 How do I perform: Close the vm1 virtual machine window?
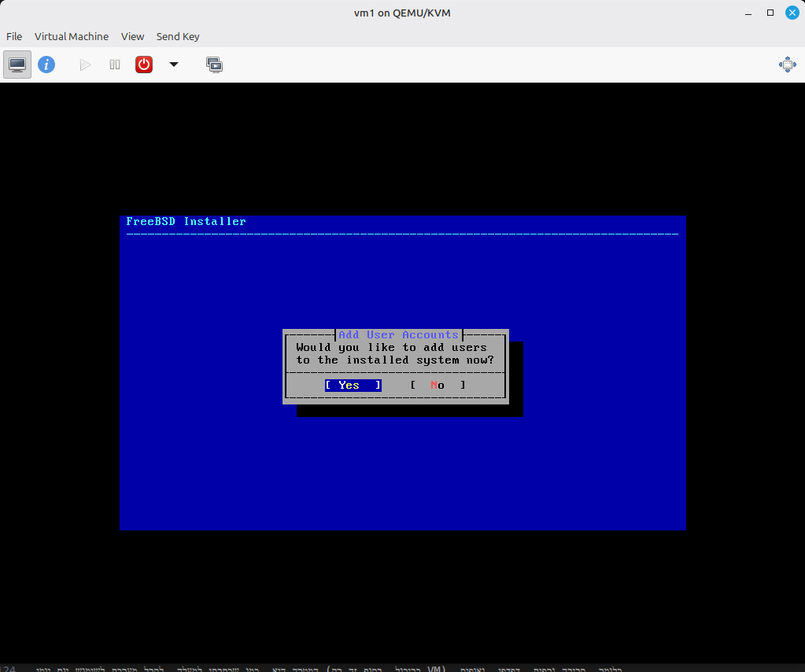(x=791, y=13)
